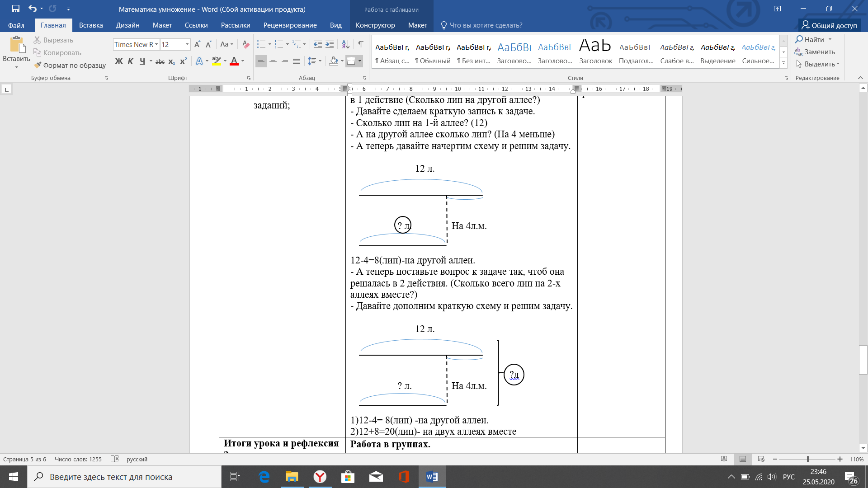Click the zoom out minus button
This screenshot has height=488, width=868.
click(x=775, y=459)
